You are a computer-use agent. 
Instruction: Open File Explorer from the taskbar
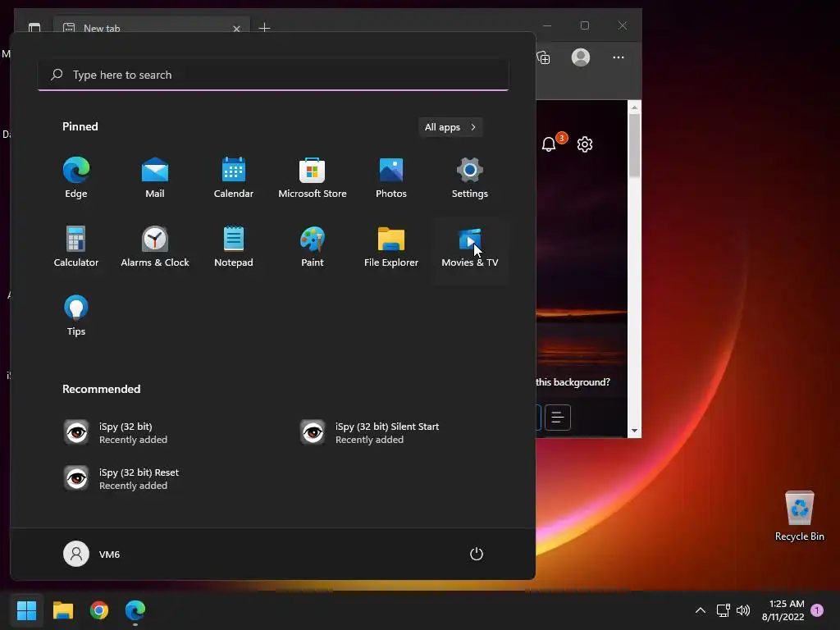tap(63, 610)
